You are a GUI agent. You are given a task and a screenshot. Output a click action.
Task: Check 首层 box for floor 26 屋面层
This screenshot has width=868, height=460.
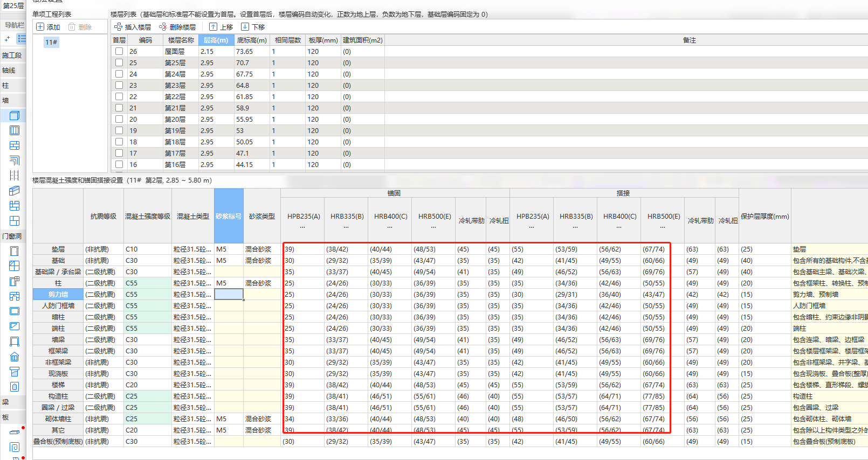tap(119, 51)
